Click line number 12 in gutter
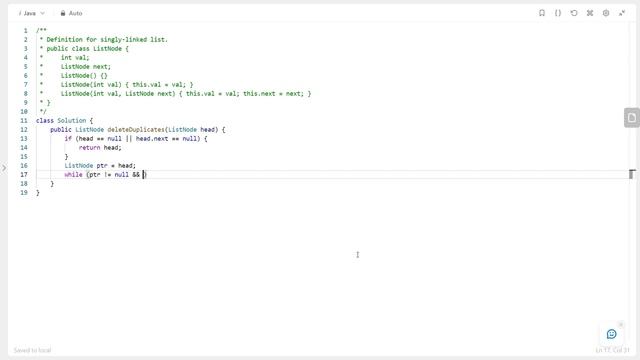Screen dimensions: 640x360 pyautogui.click(x=24, y=129)
